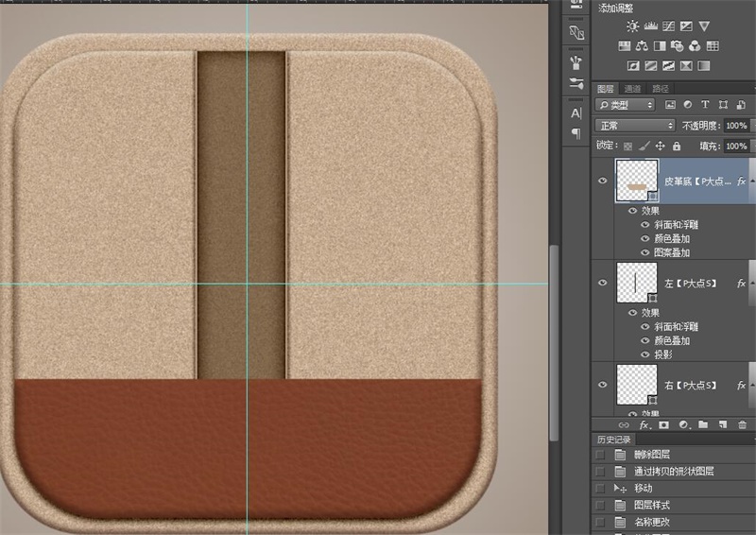Filter layers by smart objects icon

741,105
